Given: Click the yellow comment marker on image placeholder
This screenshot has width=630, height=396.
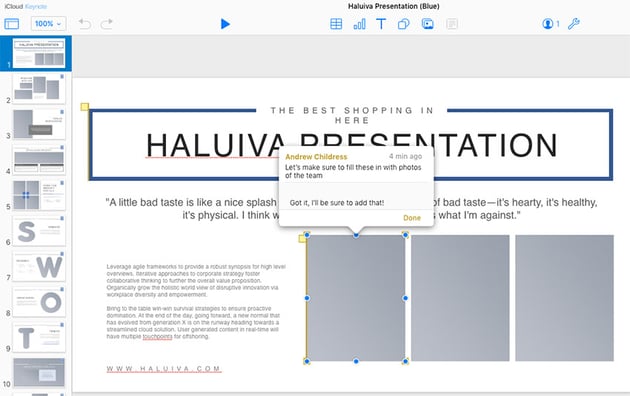Looking at the screenshot, I should [302, 239].
